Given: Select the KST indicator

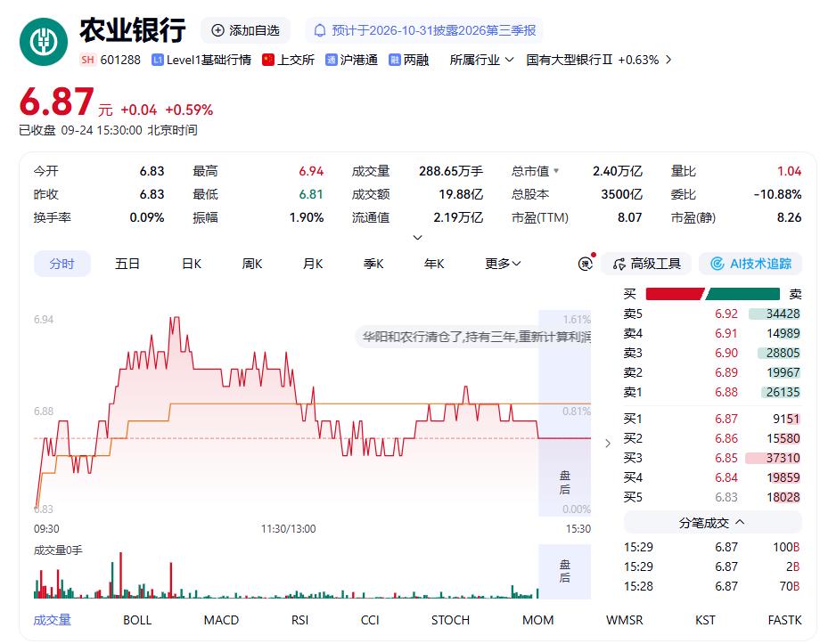Looking at the screenshot, I should tap(705, 620).
